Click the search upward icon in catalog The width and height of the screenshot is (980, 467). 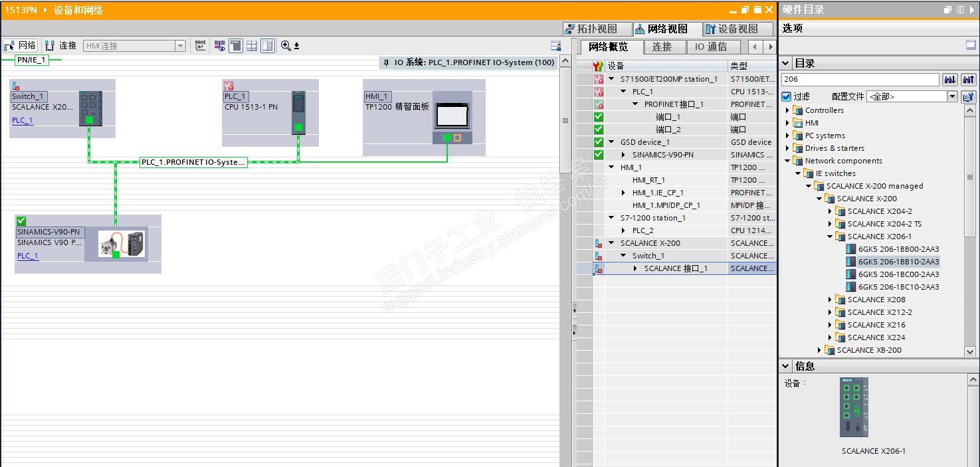[969, 79]
